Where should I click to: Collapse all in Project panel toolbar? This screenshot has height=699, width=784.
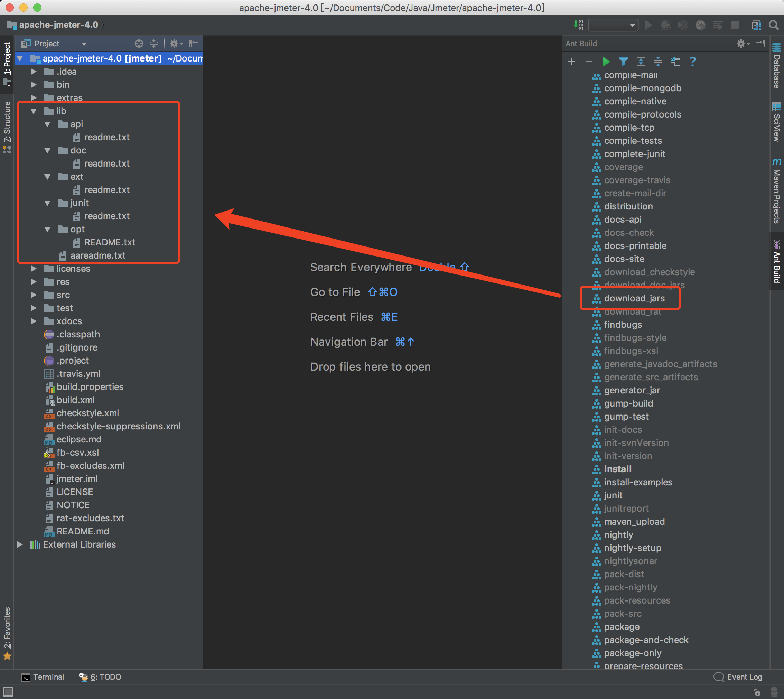[153, 44]
